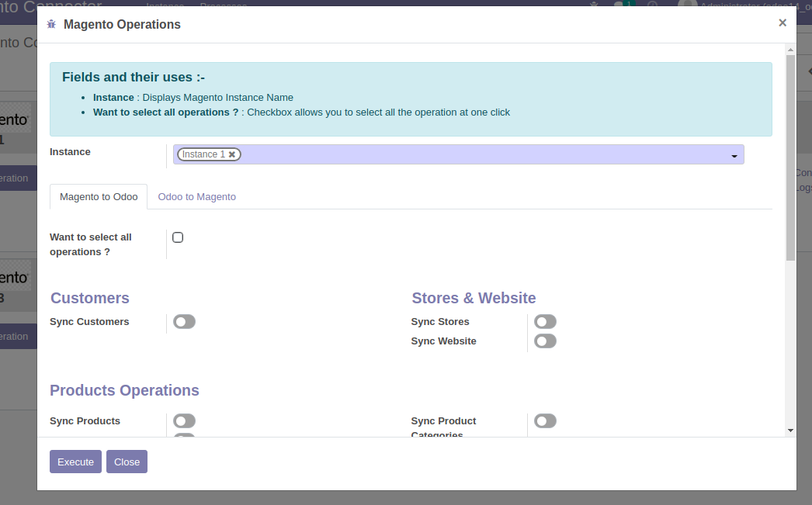
Task: Click the scrollbar up arrow
Action: pyautogui.click(x=790, y=50)
